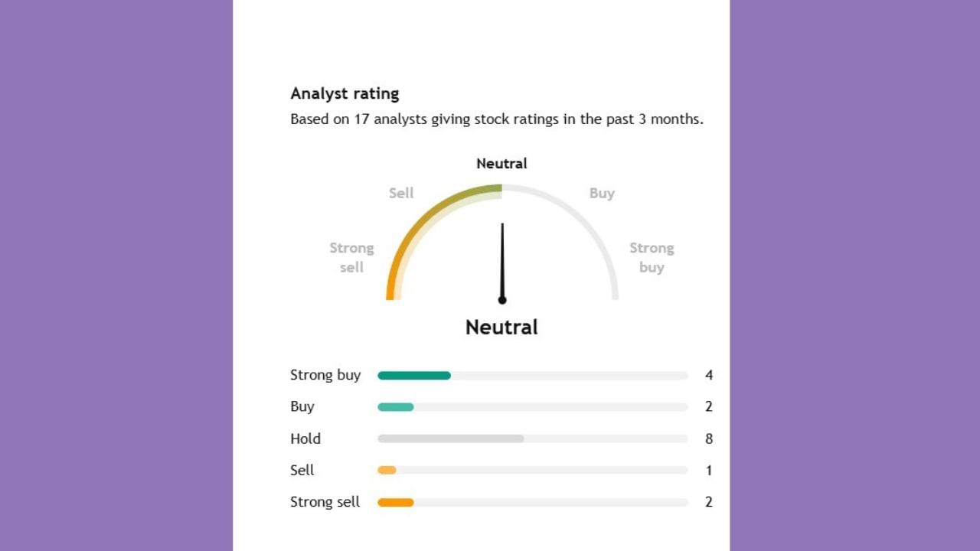Click the "Analyst rating" heading

click(x=345, y=94)
